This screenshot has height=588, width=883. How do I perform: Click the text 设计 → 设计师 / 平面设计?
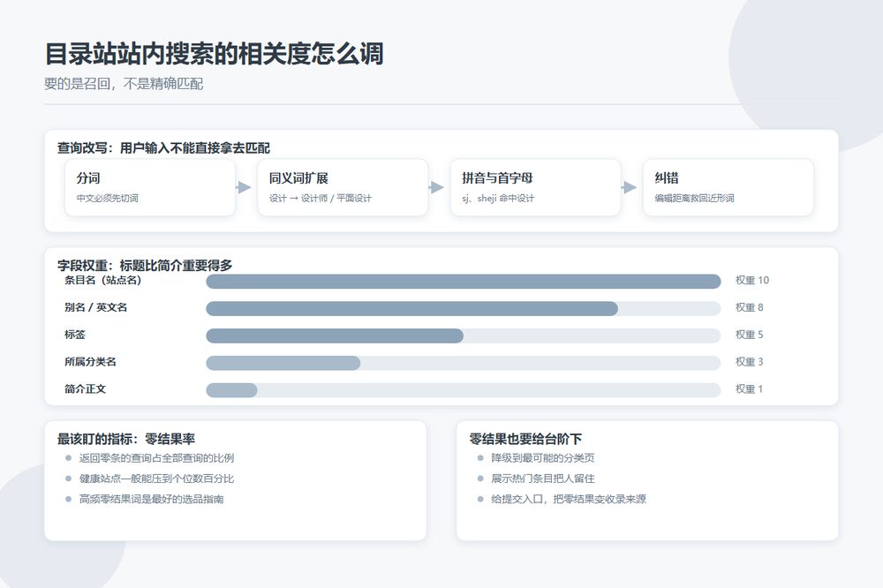coord(320,199)
